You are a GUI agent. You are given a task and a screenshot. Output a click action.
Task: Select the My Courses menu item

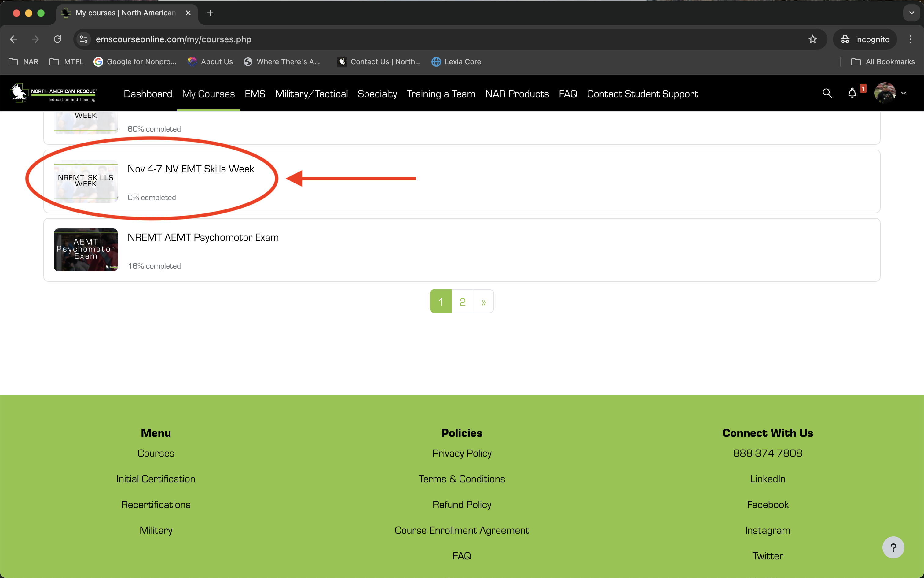tap(208, 94)
